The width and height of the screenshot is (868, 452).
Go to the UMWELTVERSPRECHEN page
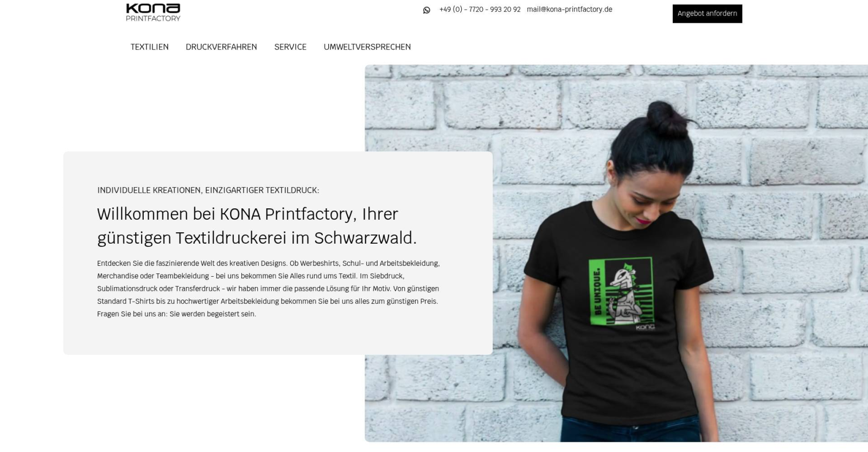[367, 47]
